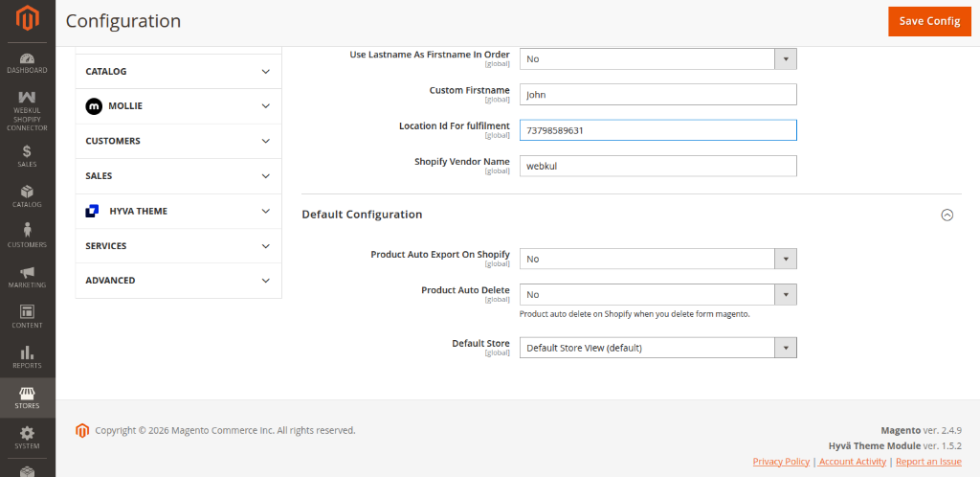Expand the SALES config tab chevron
Screen dimensions: 980x477
pos(266,176)
